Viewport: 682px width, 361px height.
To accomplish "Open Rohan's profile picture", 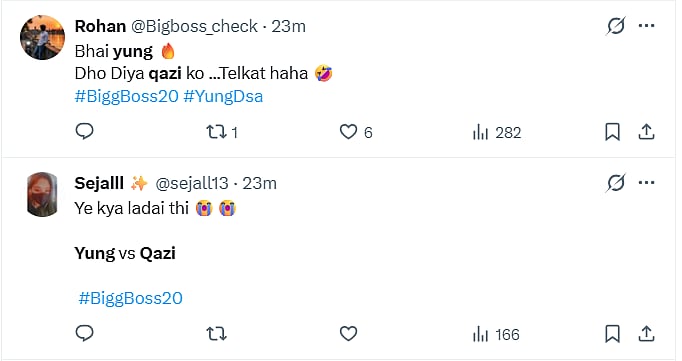I will pos(42,37).
